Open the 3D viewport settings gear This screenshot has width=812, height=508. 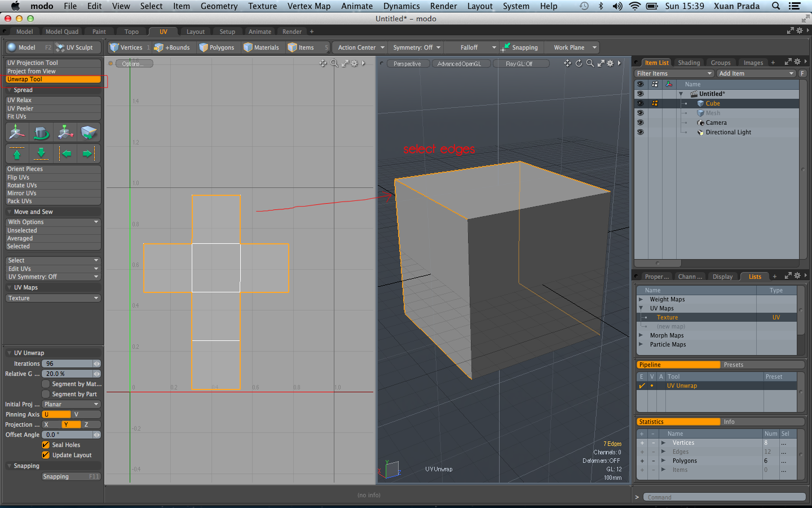pyautogui.click(x=610, y=63)
